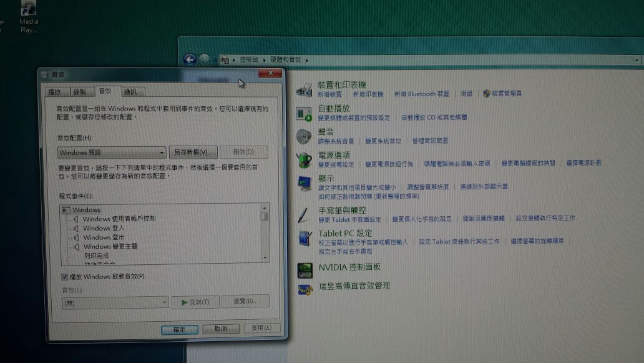Open the 手寫筆與觸控 pen icon

click(303, 214)
